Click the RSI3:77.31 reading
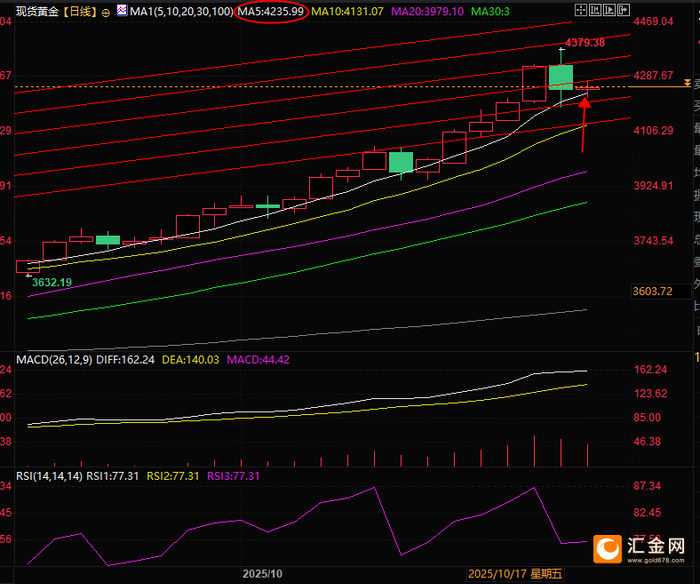Image resolution: width=700 pixels, height=584 pixels. (233, 476)
